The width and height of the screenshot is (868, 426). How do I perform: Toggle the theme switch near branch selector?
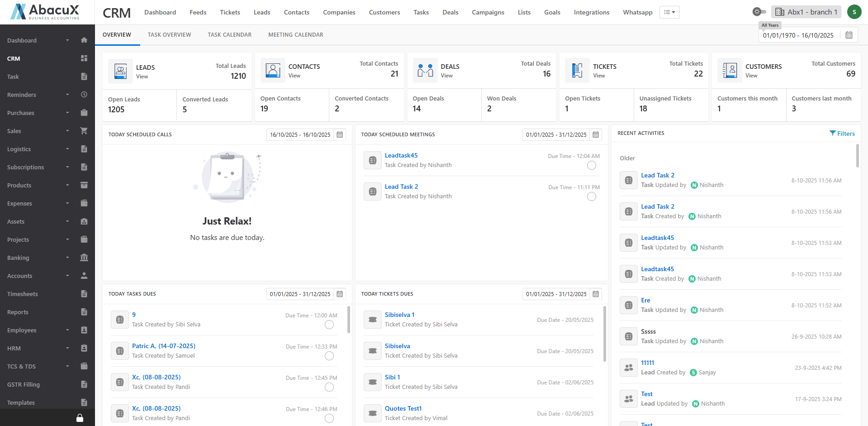759,12
